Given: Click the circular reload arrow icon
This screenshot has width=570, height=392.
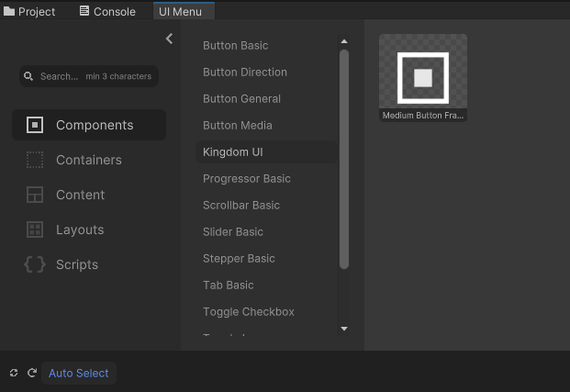Looking at the screenshot, I should coord(32,373).
